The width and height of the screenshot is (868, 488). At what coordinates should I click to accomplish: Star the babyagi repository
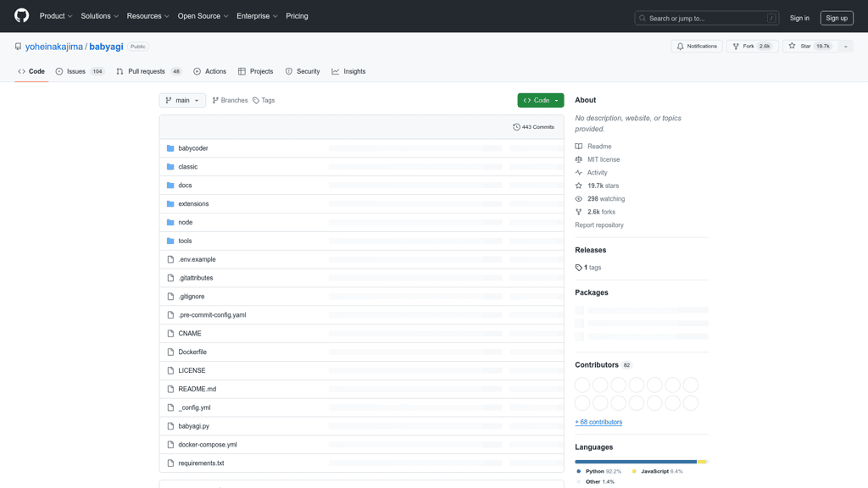[x=809, y=47]
